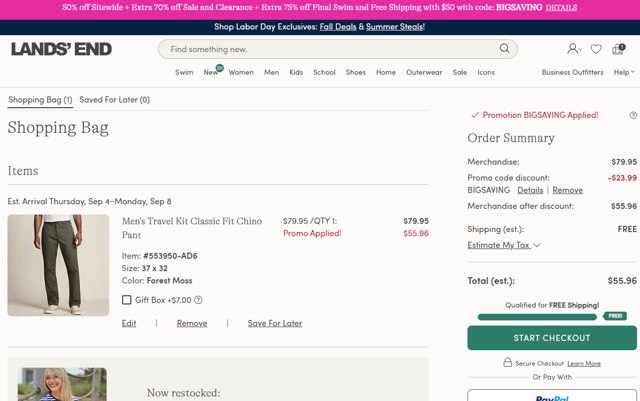Open the Help dropdown menu
The image size is (640, 401).
coord(624,72)
